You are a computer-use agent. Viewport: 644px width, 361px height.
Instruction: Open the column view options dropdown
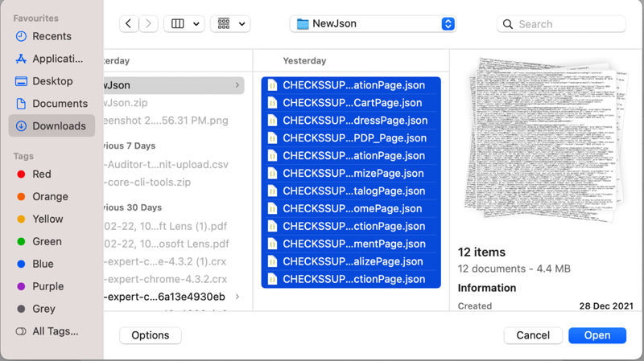(x=184, y=24)
